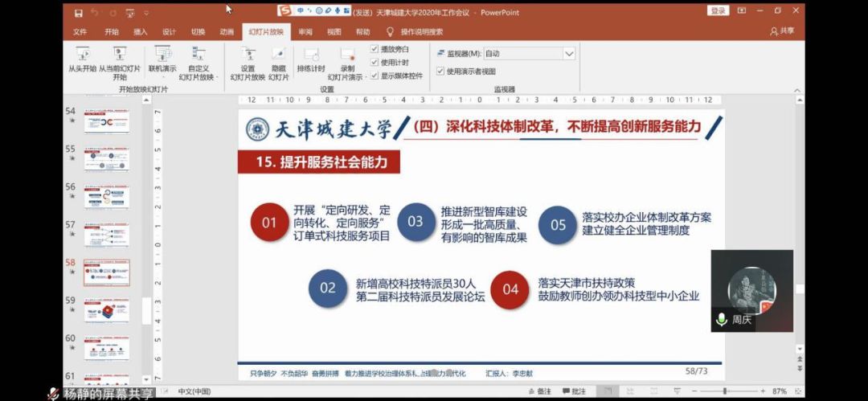Open 自定义幻灯片放映 dropdown

(x=200, y=63)
